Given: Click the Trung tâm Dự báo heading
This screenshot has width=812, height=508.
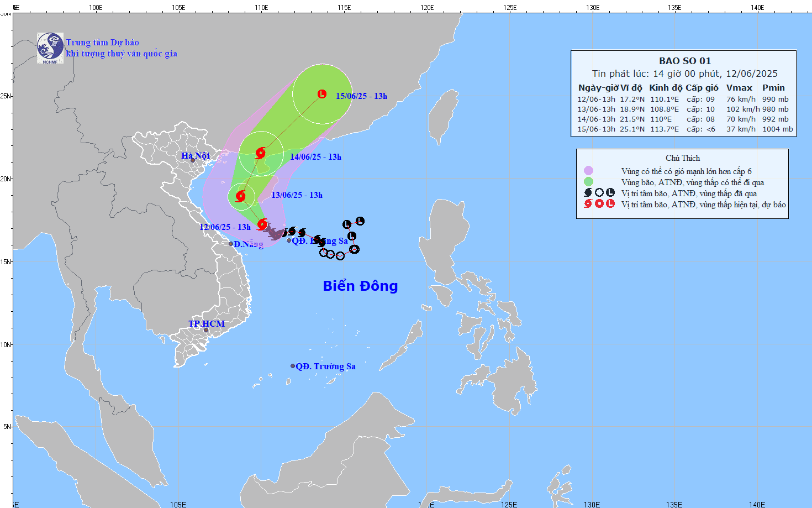Looking at the screenshot, I should click(103, 43).
